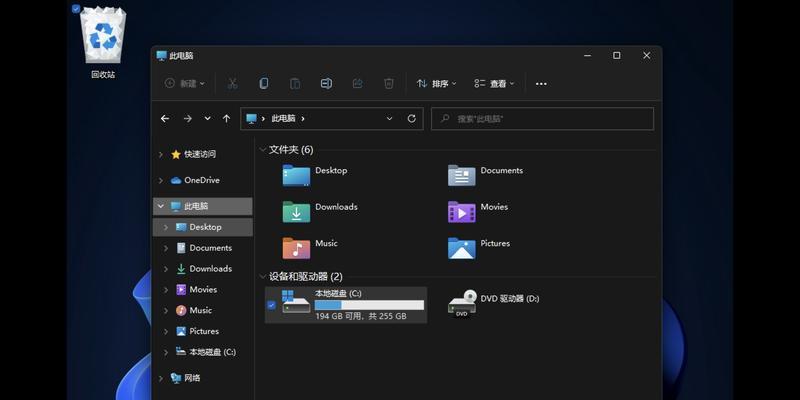800x400 pixels.
Task: Toggle the 回收站 desktop icon checkbox
Action: 76,8
